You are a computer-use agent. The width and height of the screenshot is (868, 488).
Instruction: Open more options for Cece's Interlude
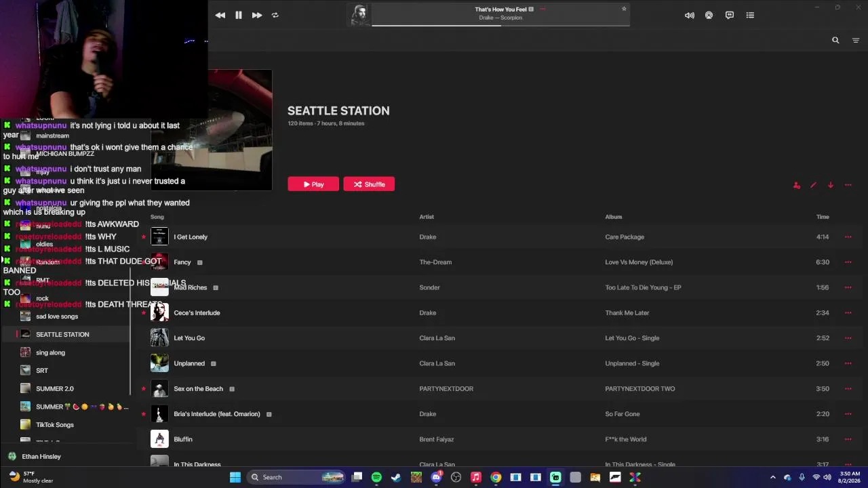848,313
